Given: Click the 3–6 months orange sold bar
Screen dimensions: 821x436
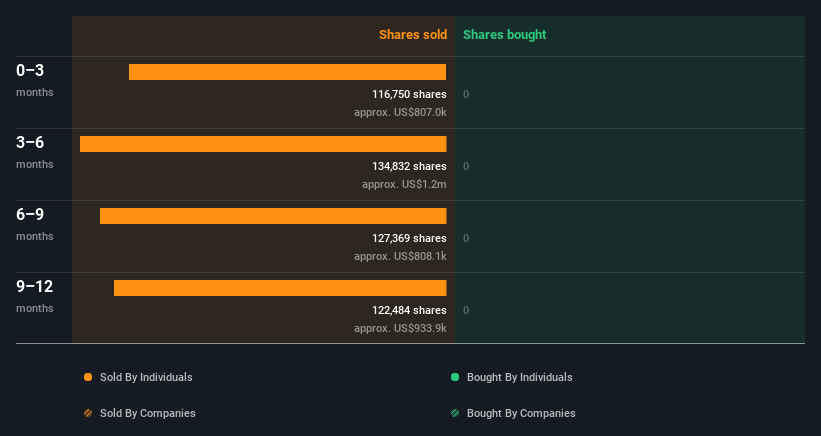Looking at the screenshot, I should point(263,144).
